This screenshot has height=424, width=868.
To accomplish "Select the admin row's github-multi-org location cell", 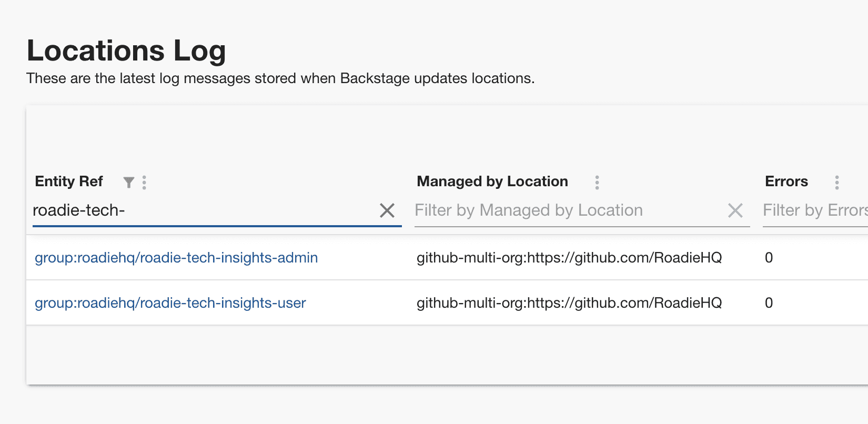I will pyautogui.click(x=569, y=258).
